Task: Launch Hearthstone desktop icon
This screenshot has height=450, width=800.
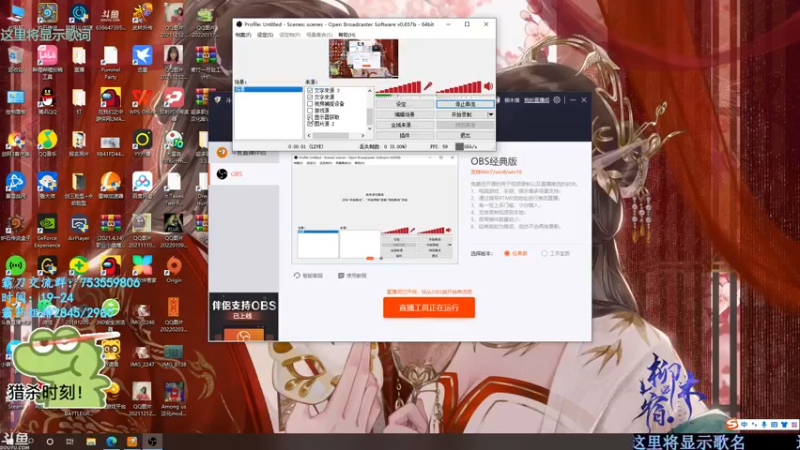Action: coord(47,15)
